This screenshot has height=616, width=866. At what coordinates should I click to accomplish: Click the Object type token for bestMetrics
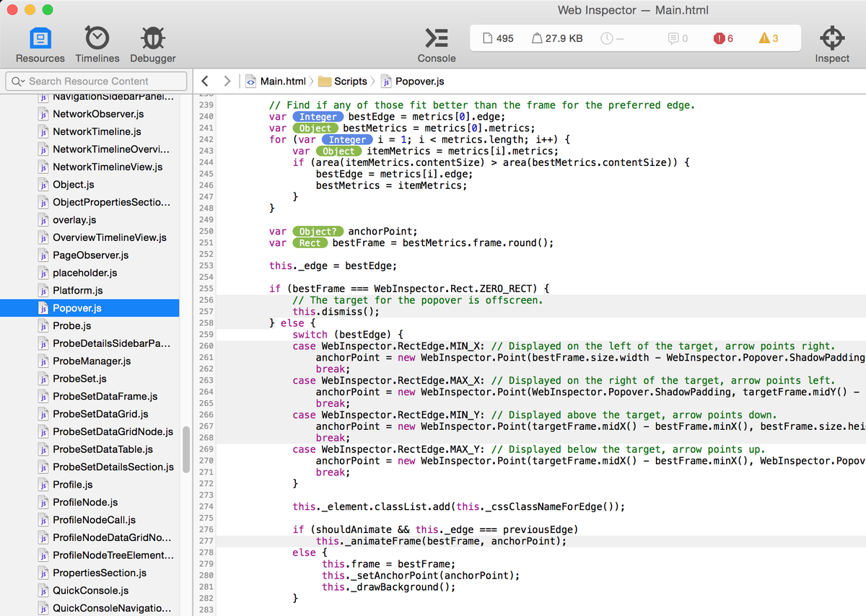click(x=315, y=128)
